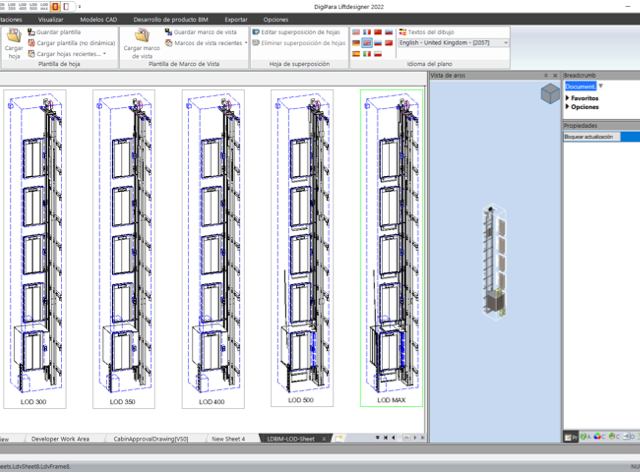640x473 pixels.
Task: Toggle the red-white page quick access button
Action: click(66, 7)
